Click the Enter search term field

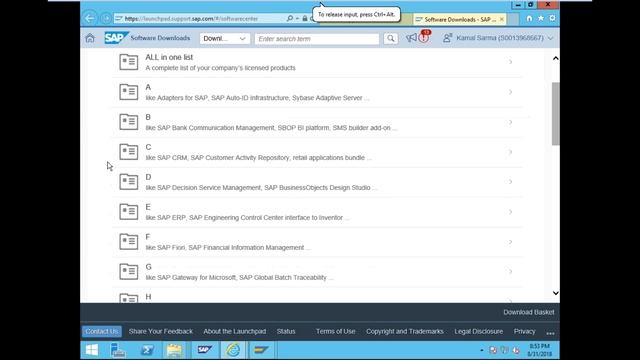tap(317, 39)
